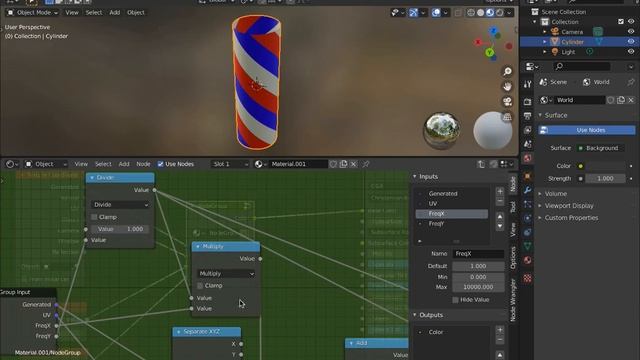Toggle Use Nodes checkbox in the node editor header
640x360 pixels.
click(x=160, y=164)
